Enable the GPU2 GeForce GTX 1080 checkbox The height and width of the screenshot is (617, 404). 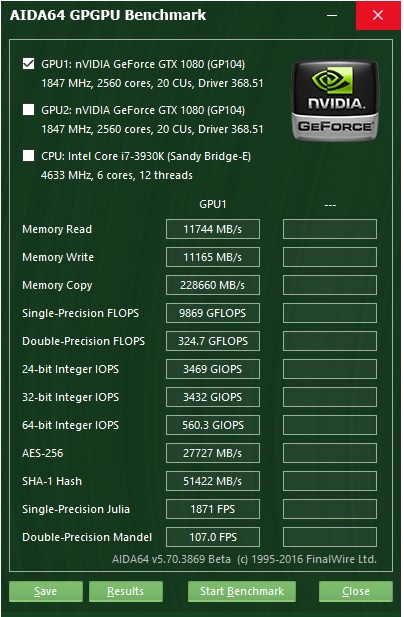(28, 109)
